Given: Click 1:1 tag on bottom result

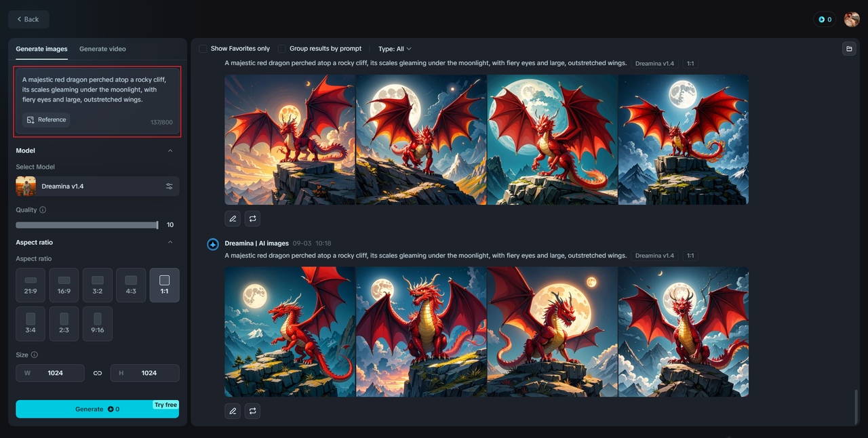Looking at the screenshot, I should (690, 256).
